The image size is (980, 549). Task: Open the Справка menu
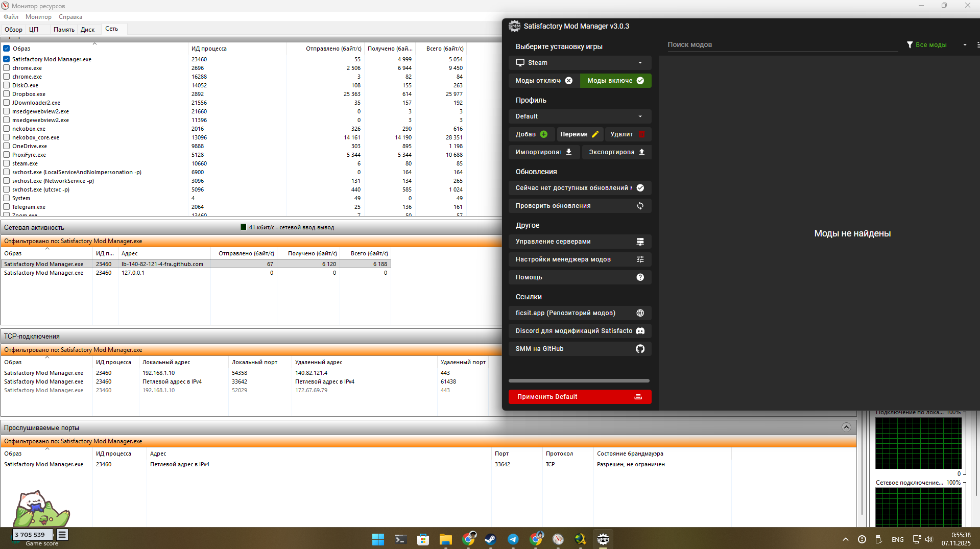(70, 17)
